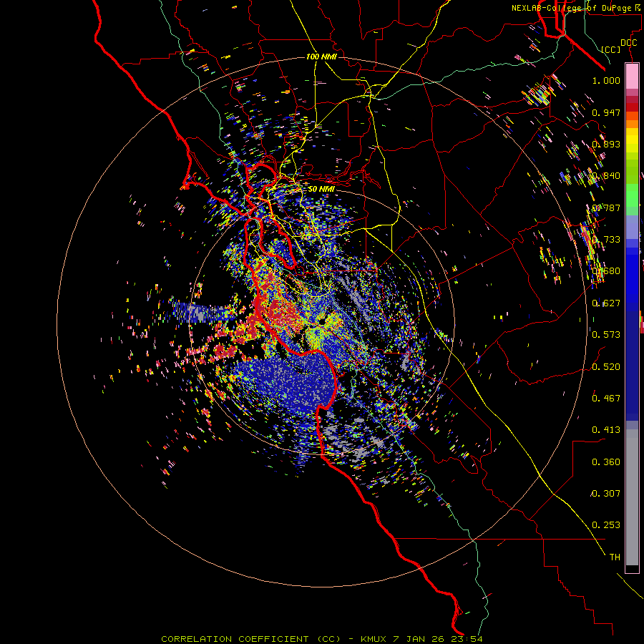Click the 0.467 scale value
Screen dimensions: 644x644
click(606, 399)
